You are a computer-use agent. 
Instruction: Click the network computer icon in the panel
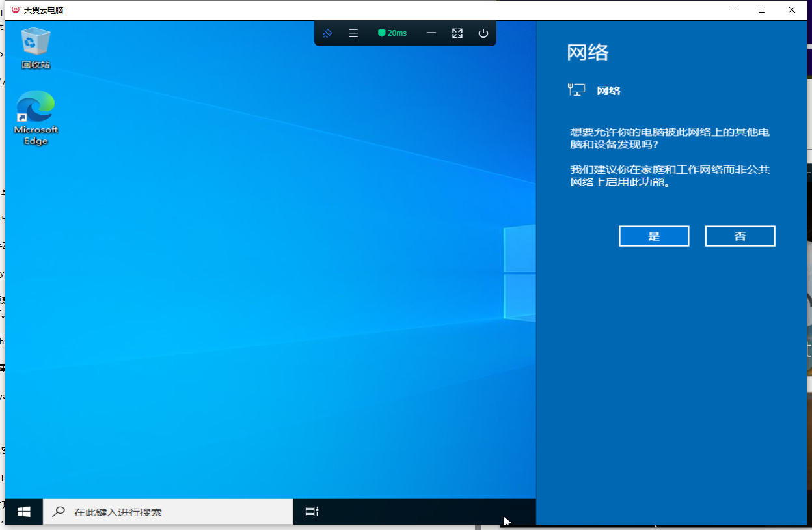click(576, 91)
